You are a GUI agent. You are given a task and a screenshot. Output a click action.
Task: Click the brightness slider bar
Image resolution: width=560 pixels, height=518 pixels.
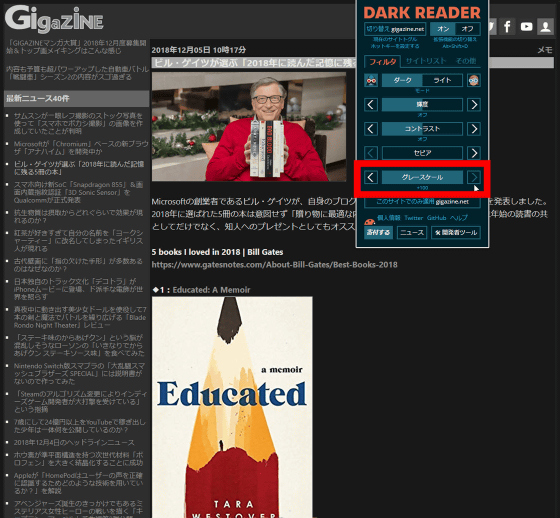[422, 105]
